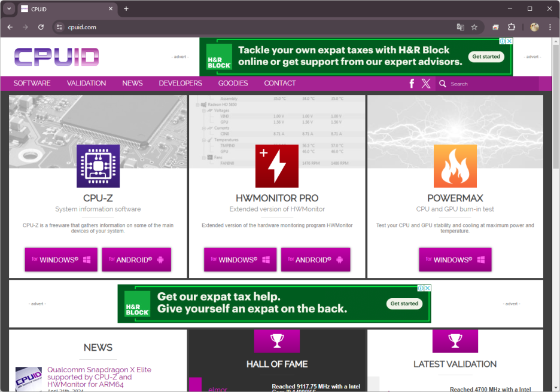Click the news article CPUID thumbnail
This screenshot has width=560, height=392.
[29, 379]
